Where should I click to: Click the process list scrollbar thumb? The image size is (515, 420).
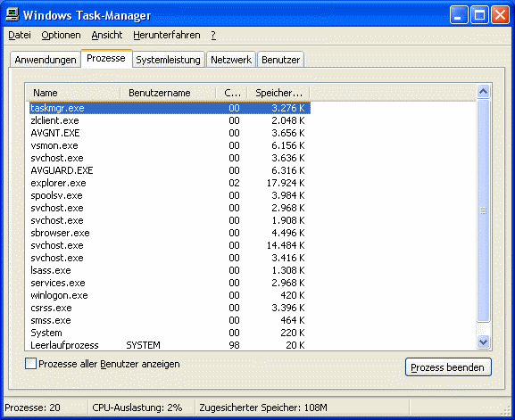(x=483, y=210)
